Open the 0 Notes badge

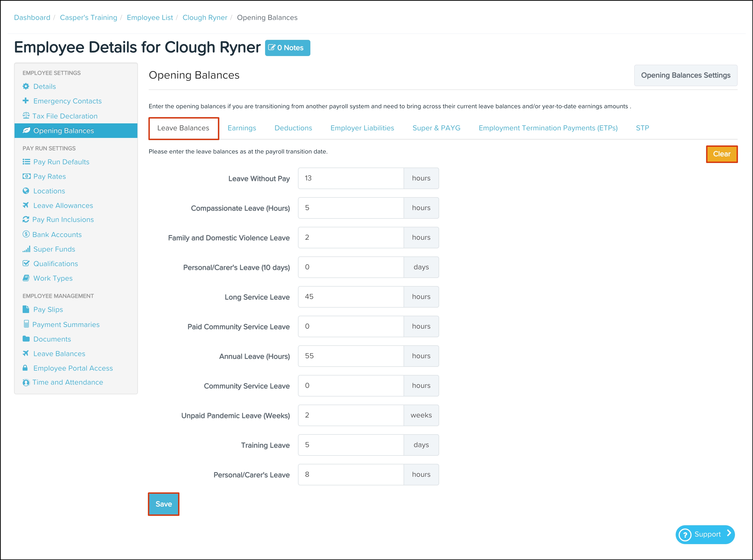tap(287, 48)
